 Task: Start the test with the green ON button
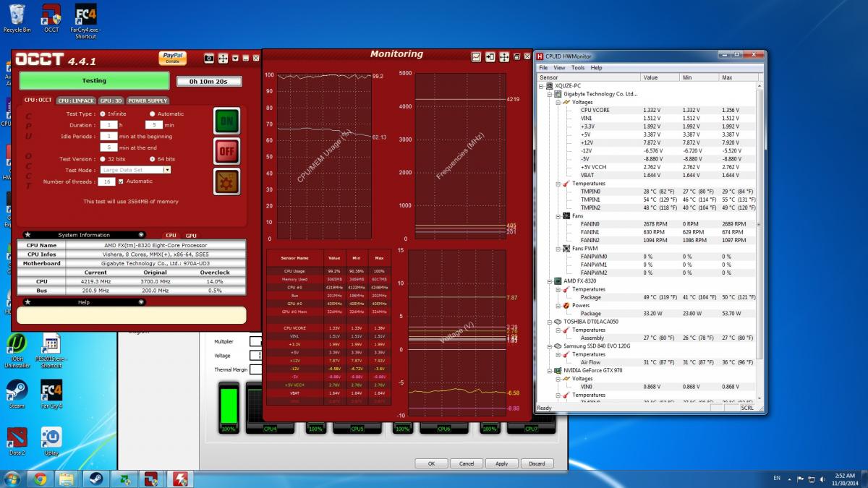[227, 121]
